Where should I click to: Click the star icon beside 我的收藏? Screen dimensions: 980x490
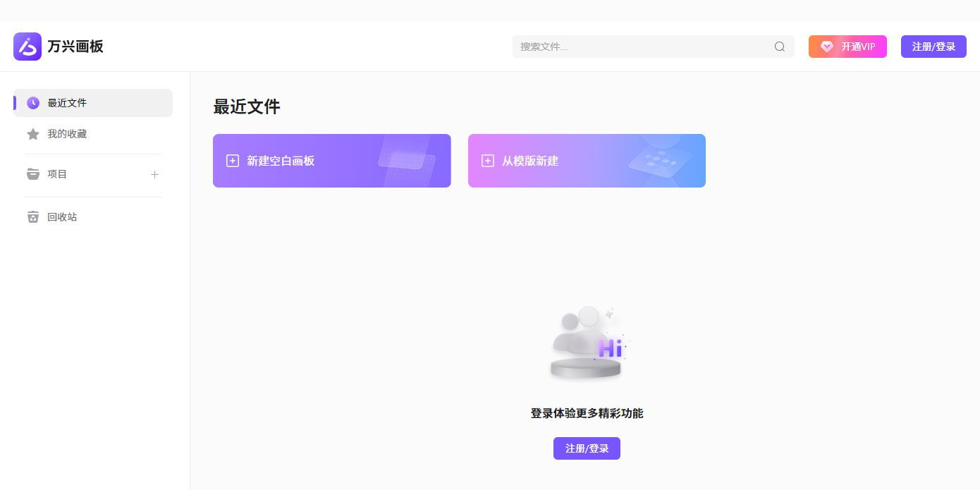[x=33, y=133]
